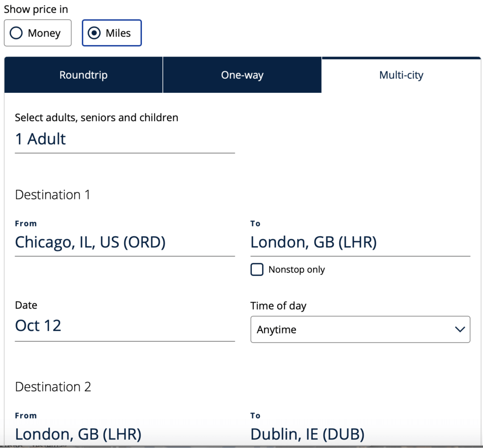Image resolution: width=483 pixels, height=448 pixels.
Task: Click the Chicago (ORD) From field
Action: (x=125, y=242)
